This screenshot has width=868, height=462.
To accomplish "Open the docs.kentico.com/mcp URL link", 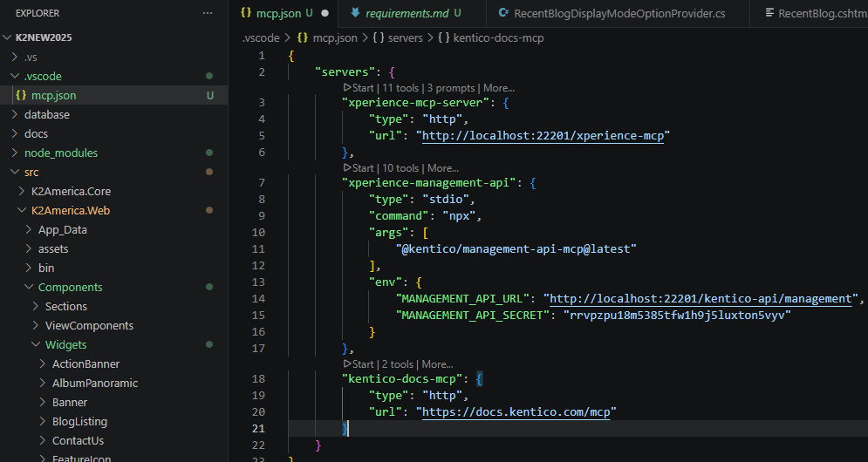I will pyautogui.click(x=516, y=411).
